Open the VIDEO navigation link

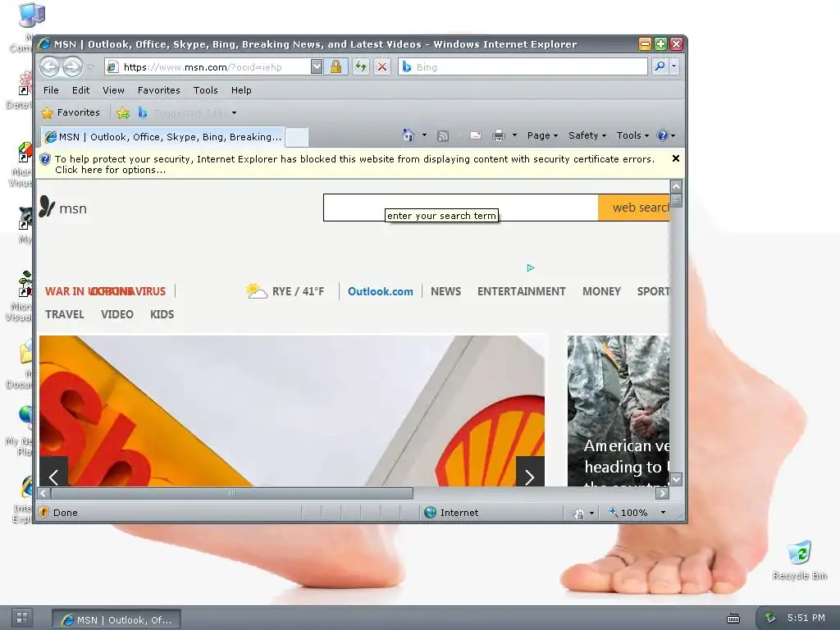[116, 314]
